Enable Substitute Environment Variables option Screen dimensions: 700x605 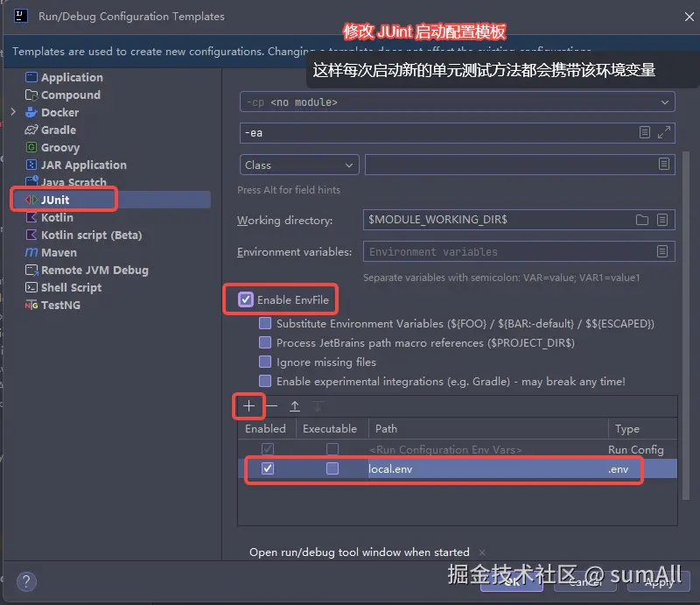[265, 323]
